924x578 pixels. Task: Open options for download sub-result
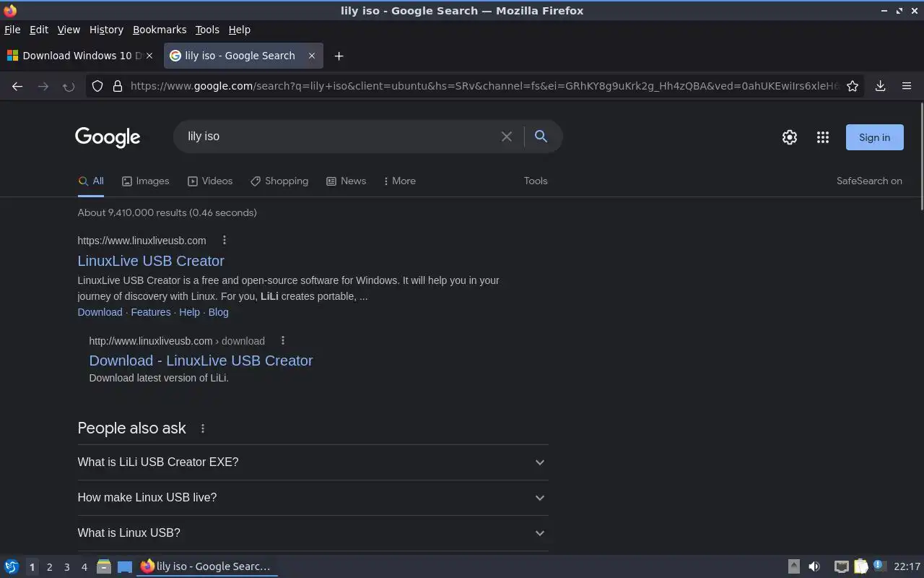click(283, 341)
